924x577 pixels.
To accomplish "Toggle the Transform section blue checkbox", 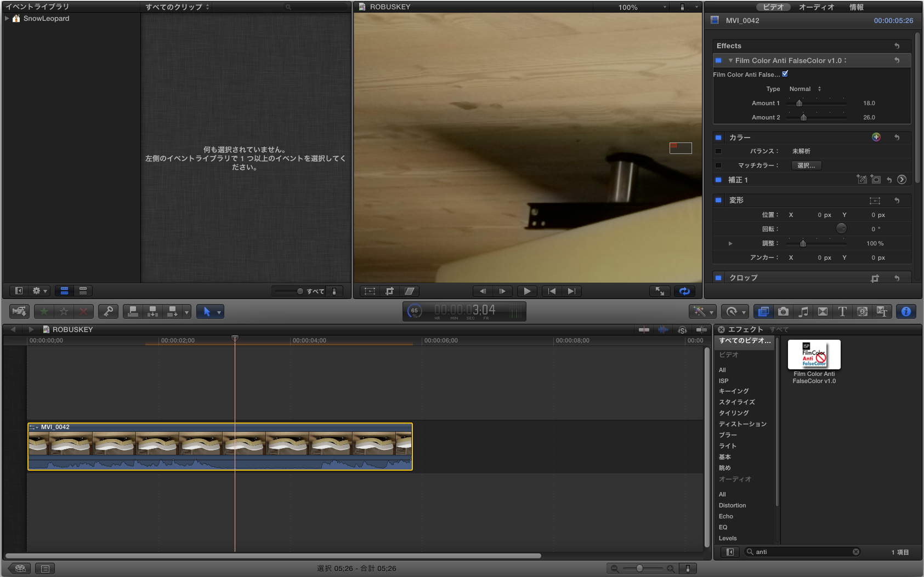I will pyautogui.click(x=718, y=200).
